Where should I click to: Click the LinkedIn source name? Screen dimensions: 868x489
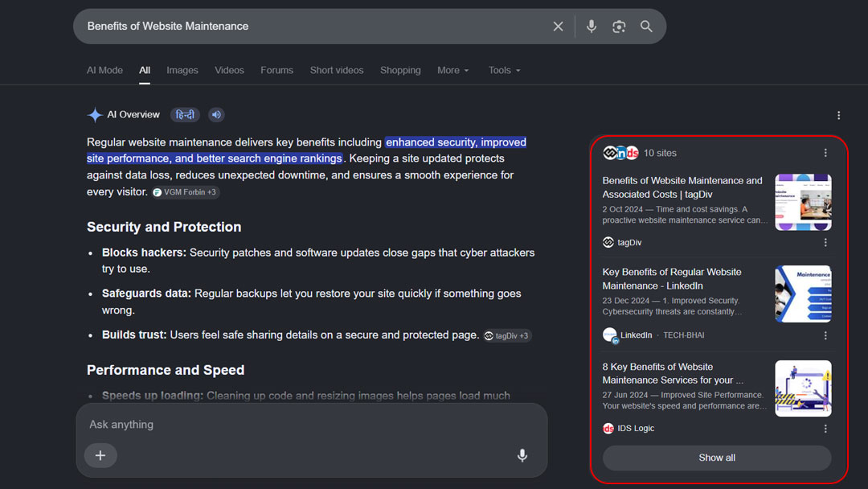(636, 335)
